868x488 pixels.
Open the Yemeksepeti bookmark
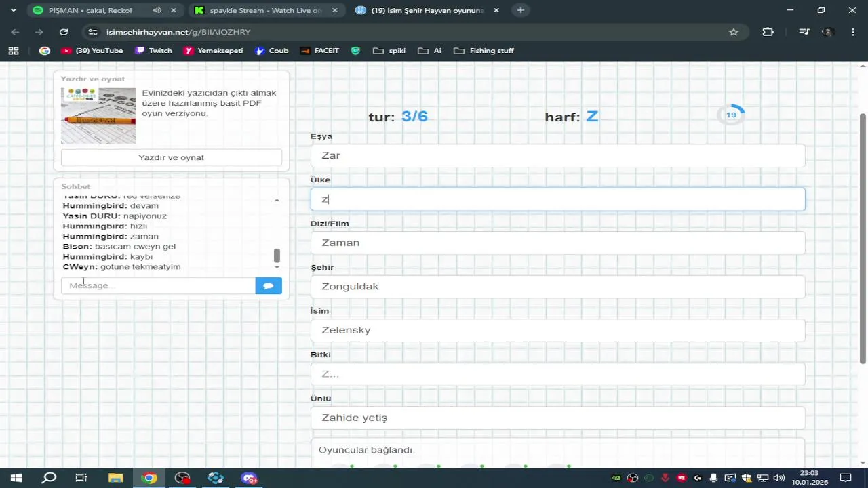214,51
